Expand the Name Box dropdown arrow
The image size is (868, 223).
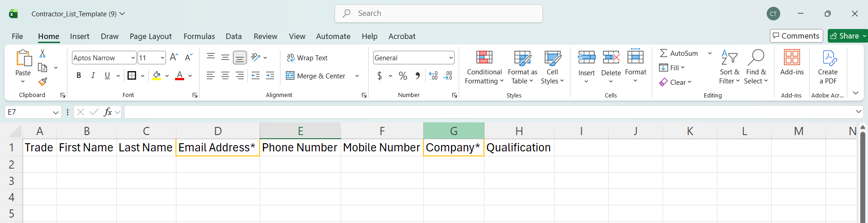pyautogui.click(x=56, y=112)
